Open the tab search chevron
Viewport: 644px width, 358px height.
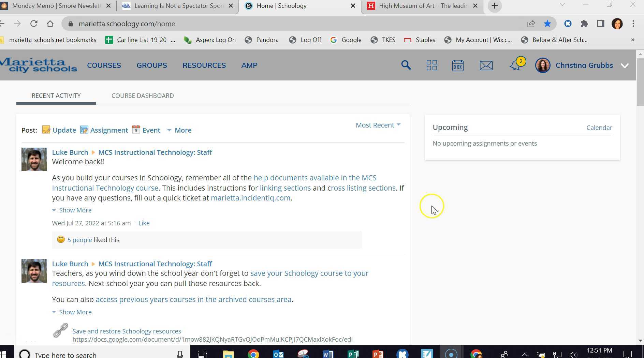(562, 4)
